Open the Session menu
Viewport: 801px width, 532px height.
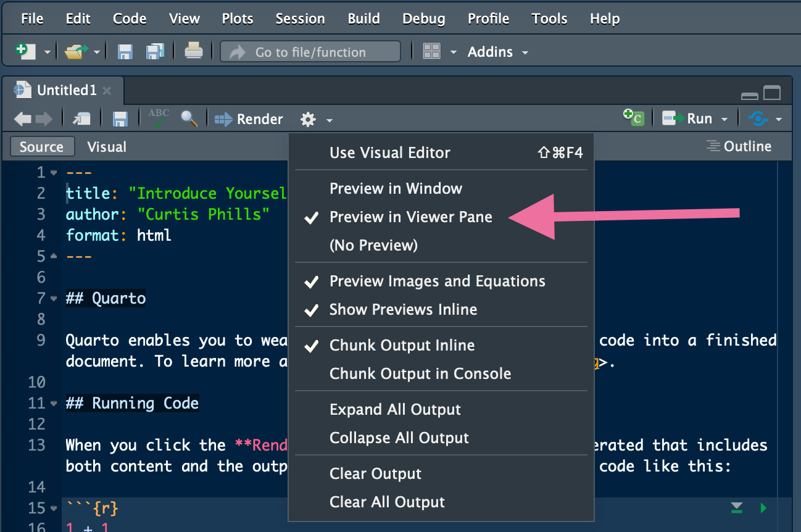pyautogui.click(x=301, y=19)
